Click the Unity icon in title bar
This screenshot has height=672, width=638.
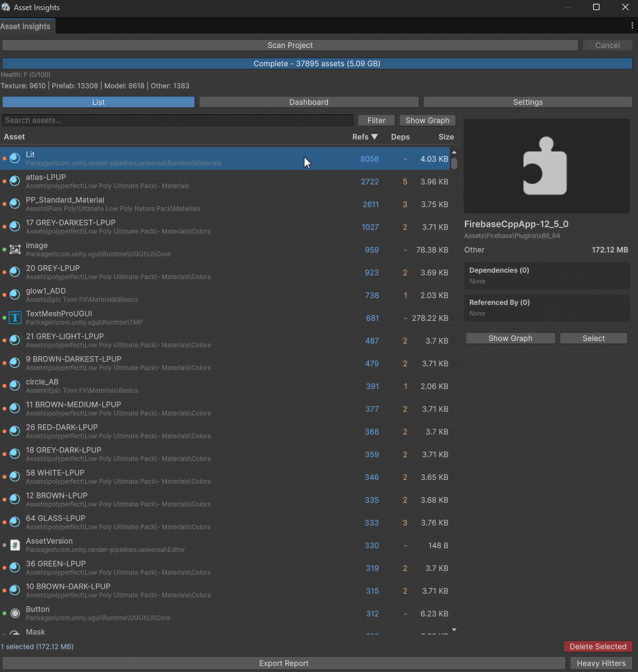[x=6, y=8]
